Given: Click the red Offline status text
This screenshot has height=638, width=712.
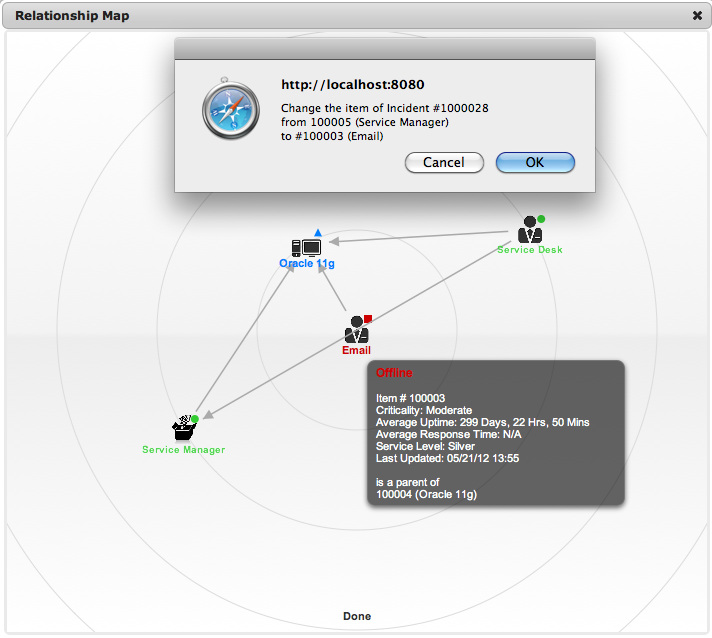Looking at the screenshot, I should [394, 373].
